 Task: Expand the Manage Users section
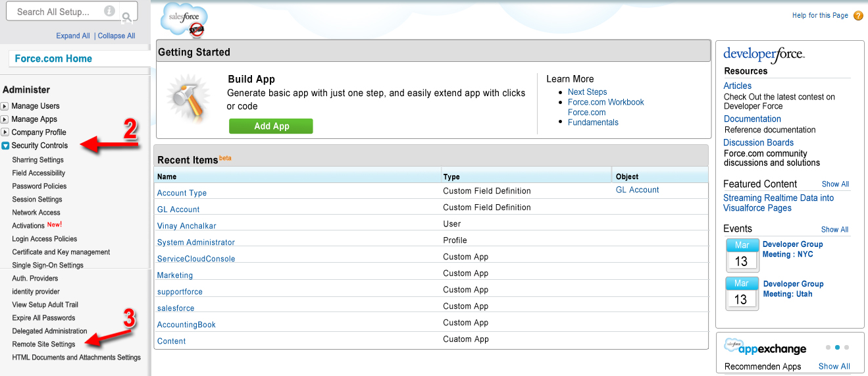5,106
